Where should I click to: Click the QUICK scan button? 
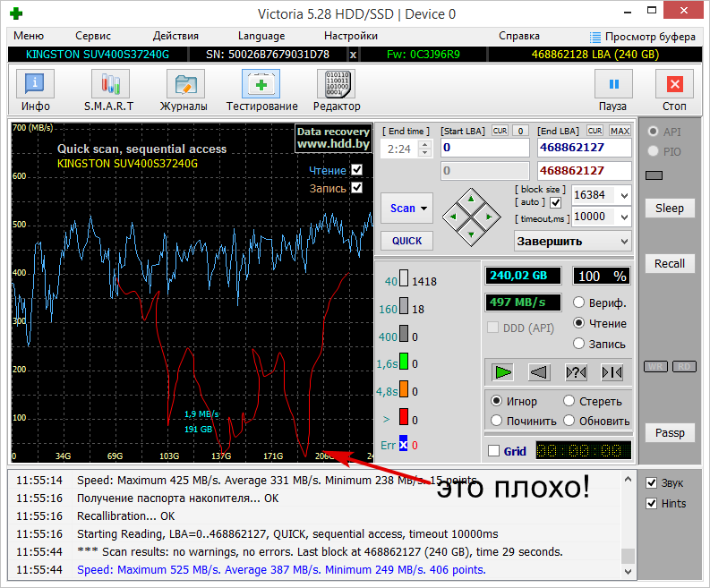coord(406,241)
